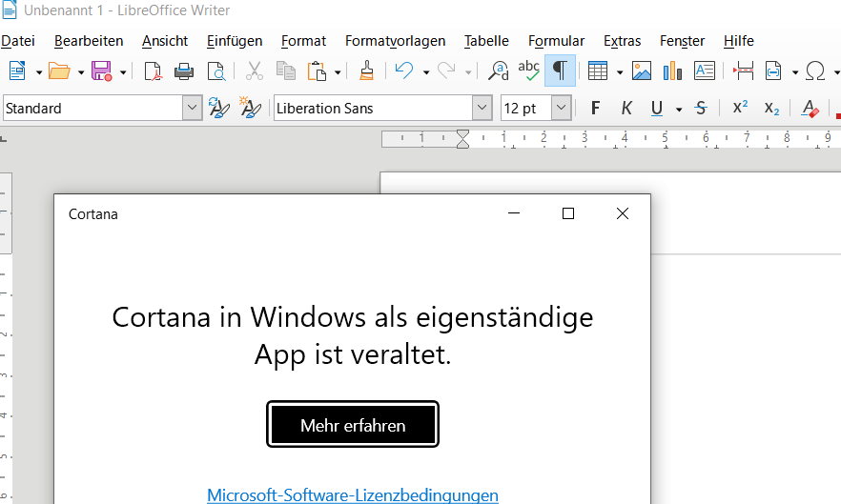Open the Ansicht menu
This screenshot has width=841, height=504.
165,41
